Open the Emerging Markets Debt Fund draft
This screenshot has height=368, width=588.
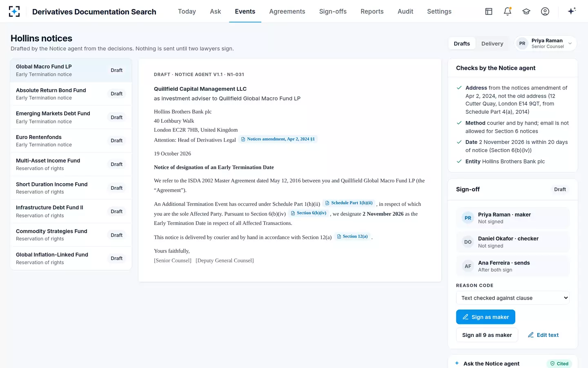click(71, 117)
